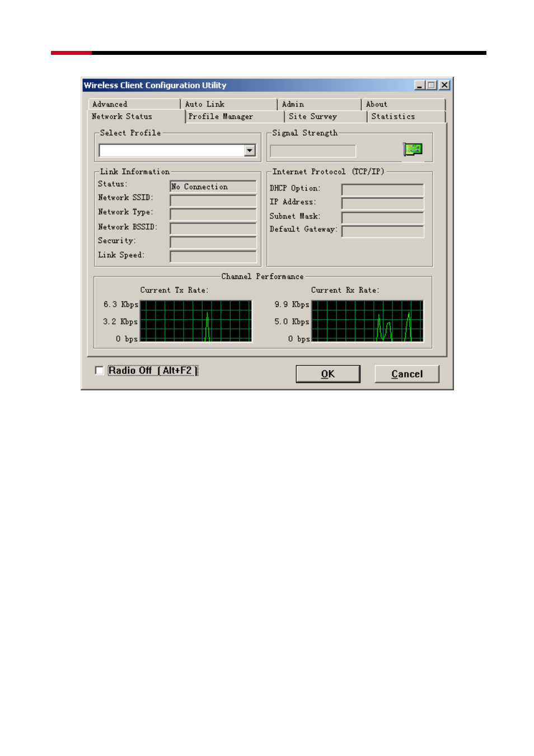The width and height of the screenshot is (534, 756).
Task: Select the Network Status tab
Action: coord(137,116)
